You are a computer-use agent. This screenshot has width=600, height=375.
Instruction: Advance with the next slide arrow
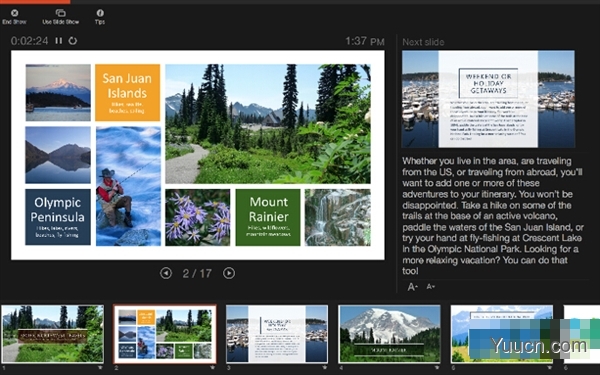[x=229, y=273]
